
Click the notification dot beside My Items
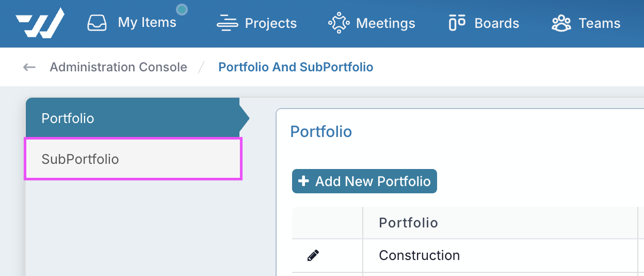pyautogui.click(x=182, y=9)
